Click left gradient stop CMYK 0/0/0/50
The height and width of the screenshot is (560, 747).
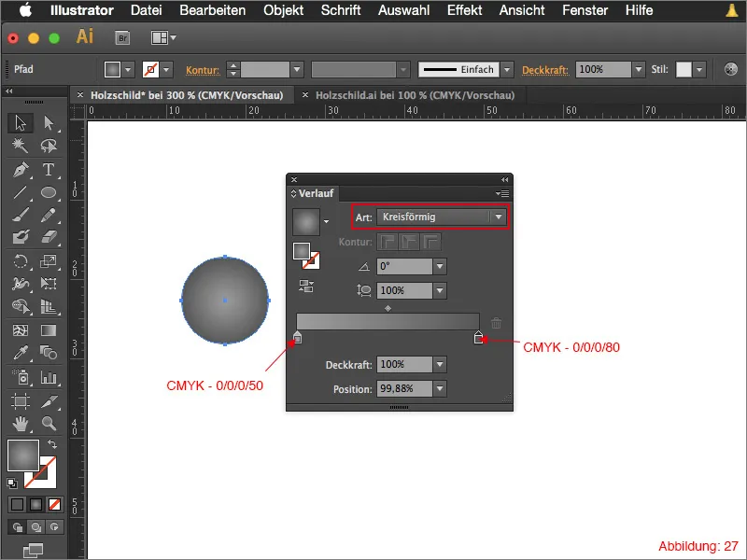297,337
